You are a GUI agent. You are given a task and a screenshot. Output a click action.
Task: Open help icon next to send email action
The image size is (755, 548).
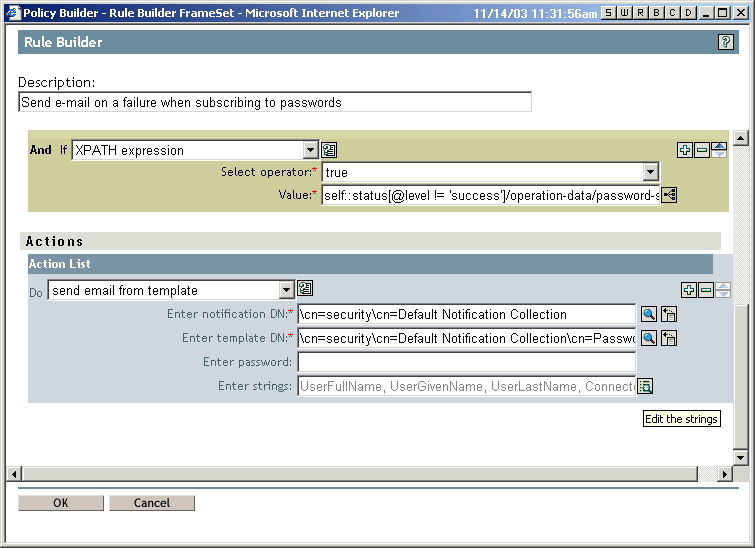point(305,288)
